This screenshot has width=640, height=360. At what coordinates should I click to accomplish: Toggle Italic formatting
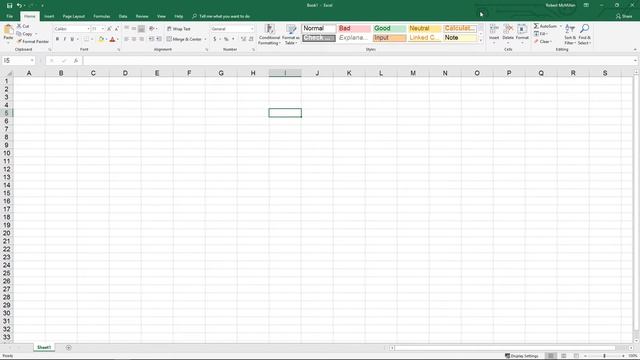click(64, 39)
